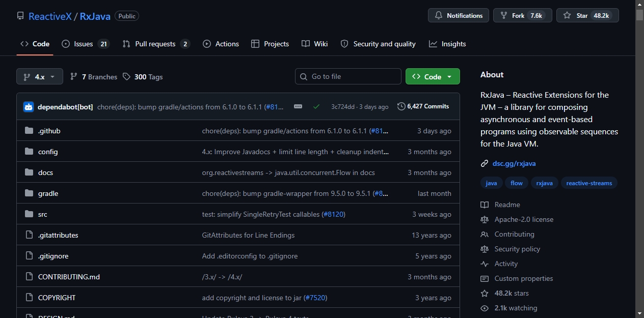Click the green checkmark build status icon

pyautogui.click(x=316, y=106)
